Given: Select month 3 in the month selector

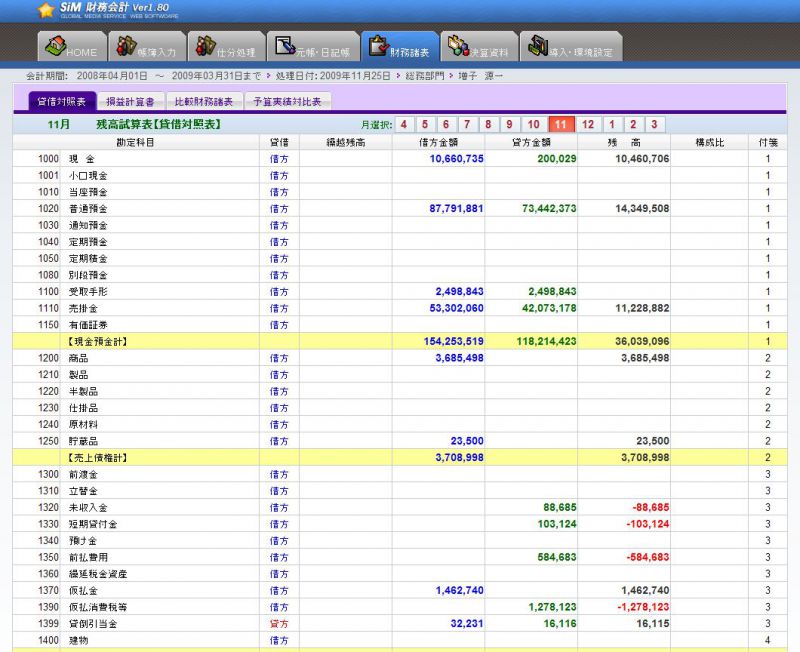Looking at the screenshot, I should [653, 125].
